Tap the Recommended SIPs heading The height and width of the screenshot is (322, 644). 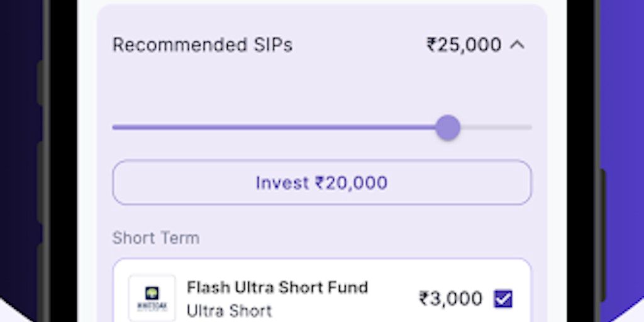[202, 45]
